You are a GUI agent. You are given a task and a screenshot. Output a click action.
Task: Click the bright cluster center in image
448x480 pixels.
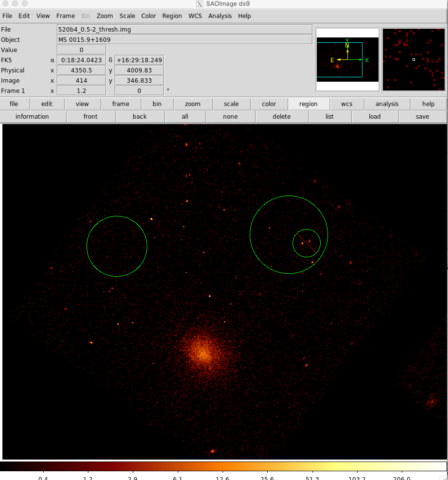pos(203,354)
